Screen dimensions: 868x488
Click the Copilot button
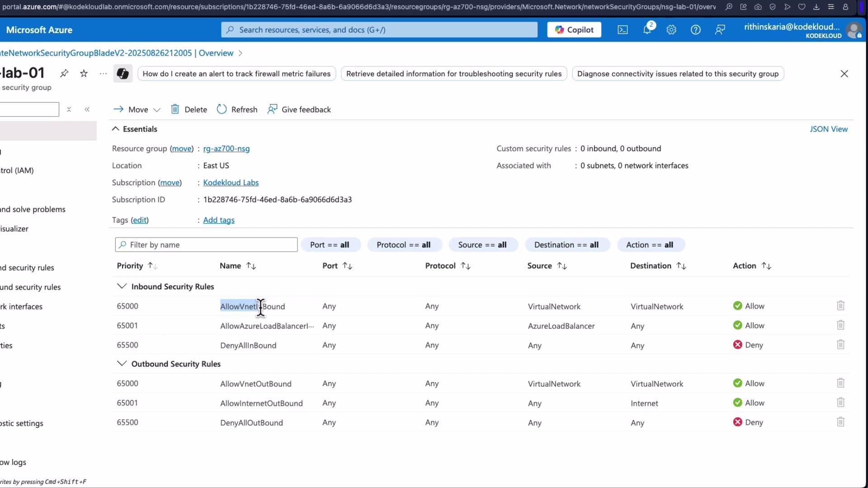click(x=574, y=30)
